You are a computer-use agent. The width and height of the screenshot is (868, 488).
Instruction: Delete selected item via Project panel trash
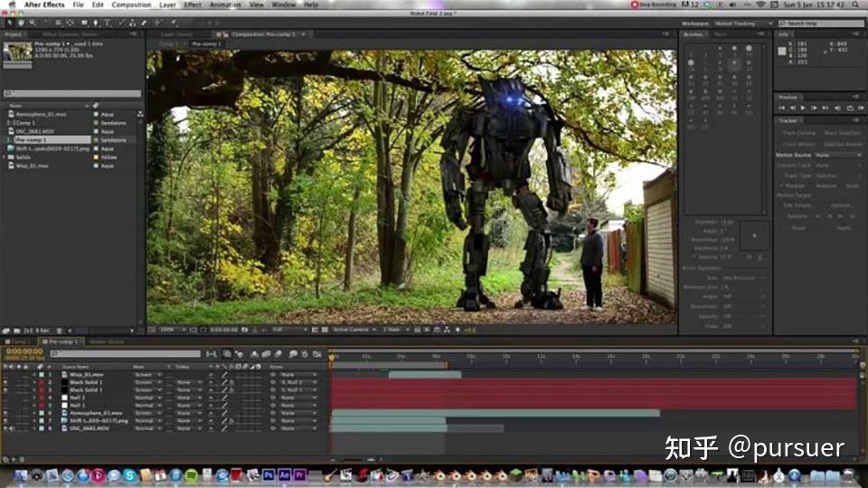(x=60, y=331)
